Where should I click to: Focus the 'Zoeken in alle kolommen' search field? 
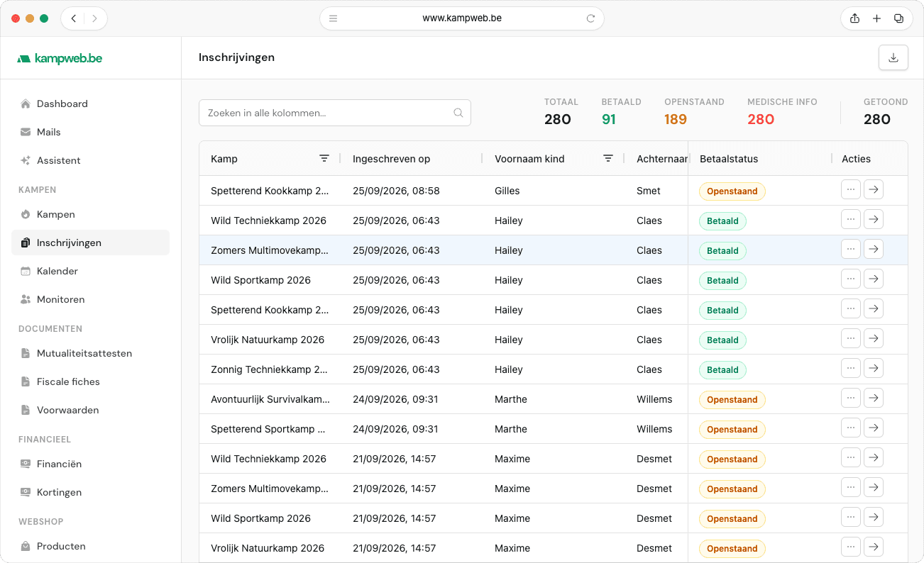click(335, 113)
